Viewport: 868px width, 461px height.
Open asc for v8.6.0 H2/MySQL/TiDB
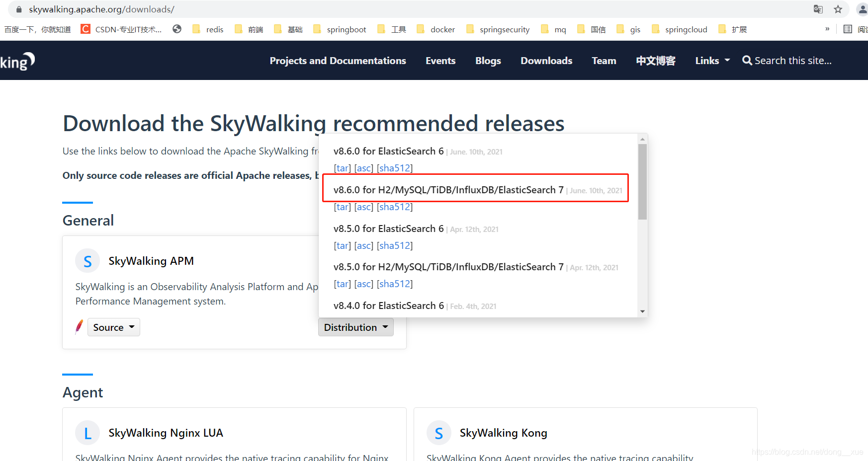pyautogui.click(x=364, y=207)
